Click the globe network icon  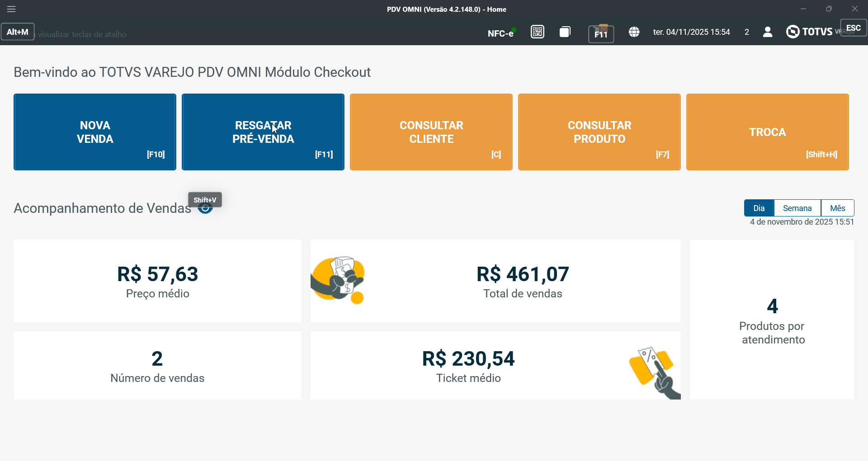click(x=634, y=32)
